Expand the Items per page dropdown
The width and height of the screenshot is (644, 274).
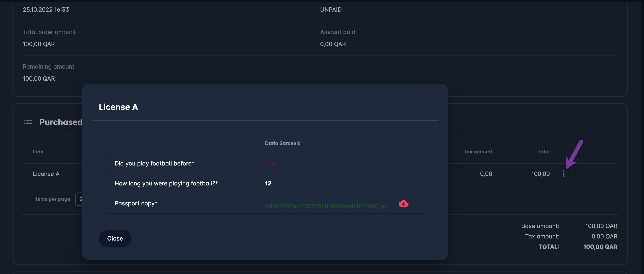[79, 199]
